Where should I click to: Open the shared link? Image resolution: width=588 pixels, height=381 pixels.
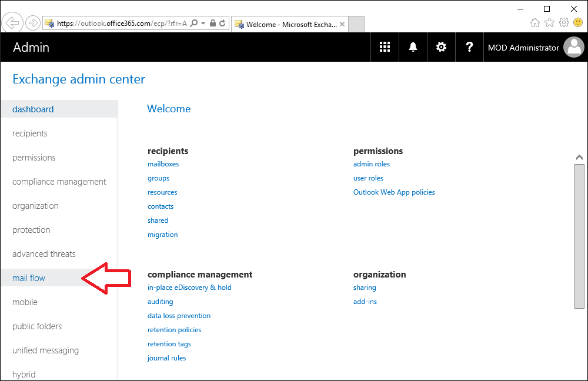(158, 220)
